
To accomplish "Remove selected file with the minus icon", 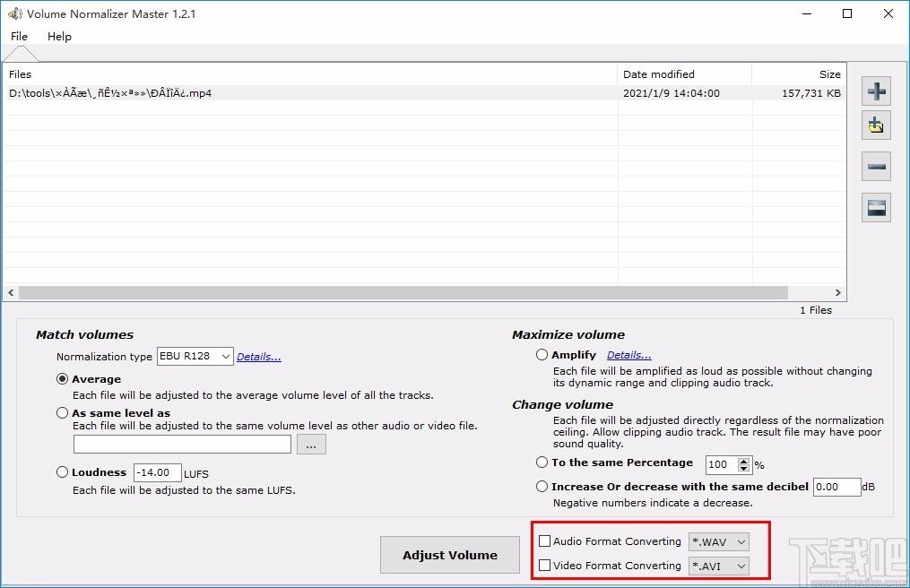I will click(x=876, y=167).
